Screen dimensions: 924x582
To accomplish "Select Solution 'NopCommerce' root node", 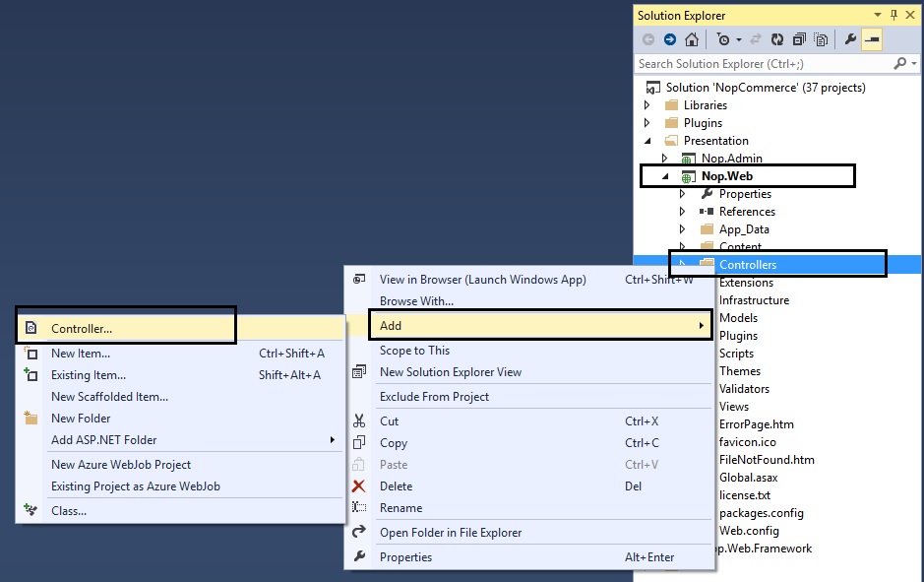I will (x=765, y=88).
